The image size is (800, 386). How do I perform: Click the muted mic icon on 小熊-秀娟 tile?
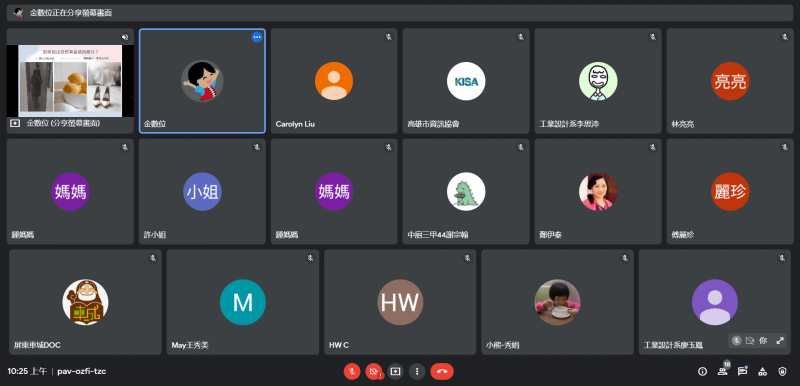[624, 258]
